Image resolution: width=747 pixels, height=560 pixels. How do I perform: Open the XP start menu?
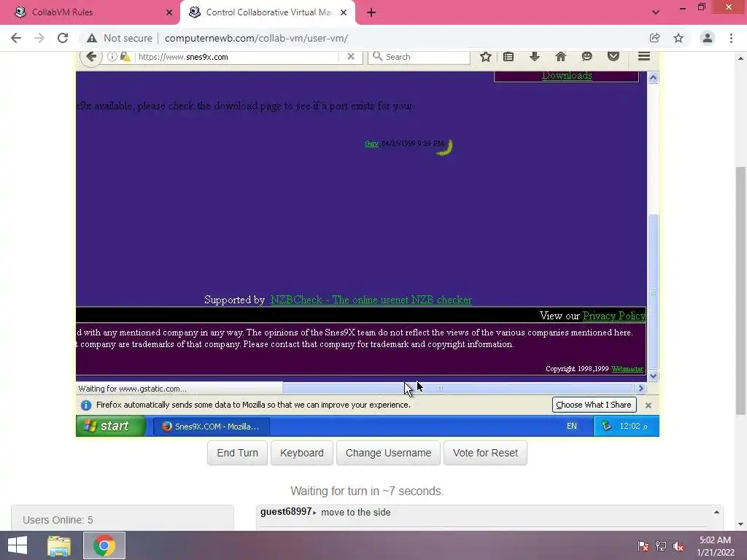112,426
